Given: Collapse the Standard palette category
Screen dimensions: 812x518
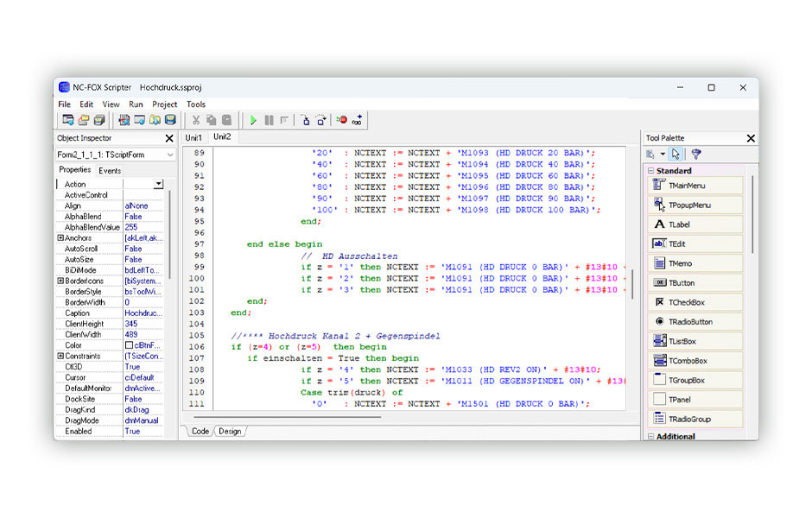Looking at the screenshot, I should pyautogui.click(x=651, y=171).
